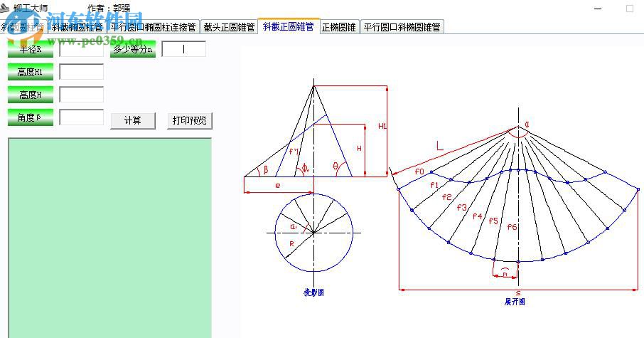The height and width of the screenshot is (338, 644).
Task: Open the 平行圆口椭圆柱连接管 tab
Action: click(x=154, y=27)
